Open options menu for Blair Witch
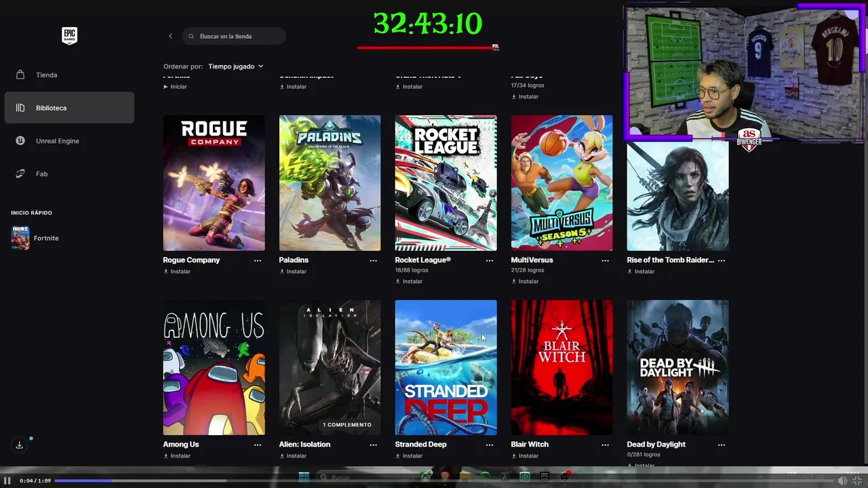 [x=606, y=445]
